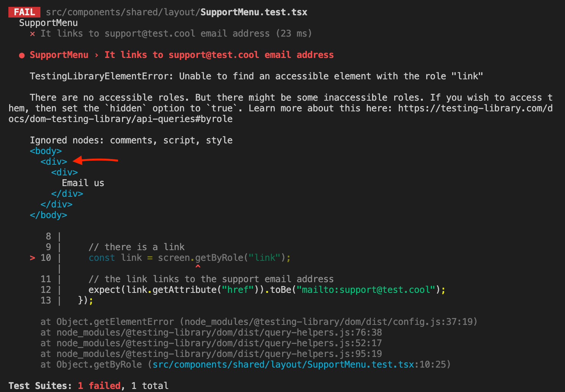This screenshot has height=392, width=565.
Task: Click the chevron between SupportMenu and test name
Action: (96, 55)
